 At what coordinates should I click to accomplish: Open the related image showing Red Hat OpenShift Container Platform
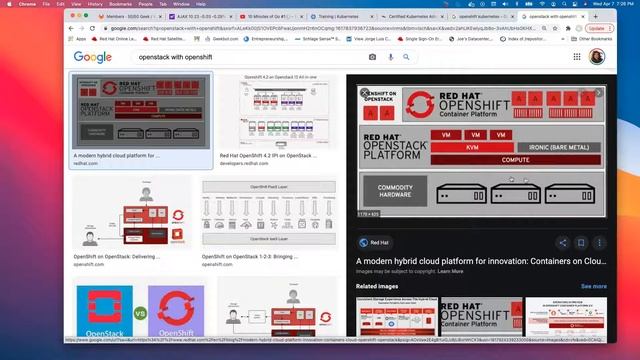(x=482, y=317)
